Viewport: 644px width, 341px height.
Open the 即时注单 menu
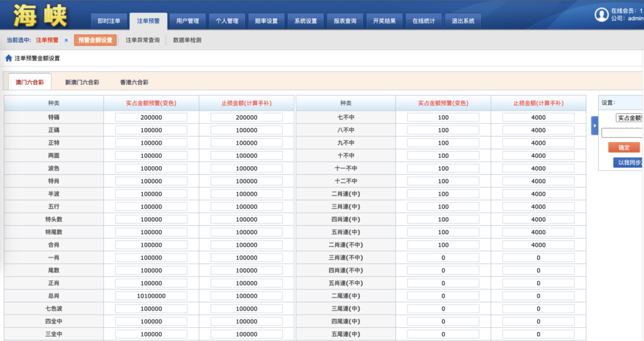[x=109, y=21]
